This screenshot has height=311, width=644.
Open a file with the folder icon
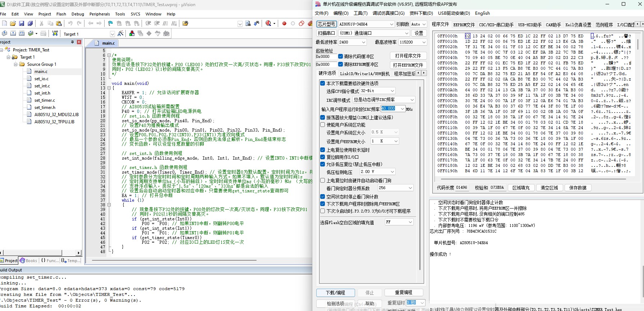[13, 23]
